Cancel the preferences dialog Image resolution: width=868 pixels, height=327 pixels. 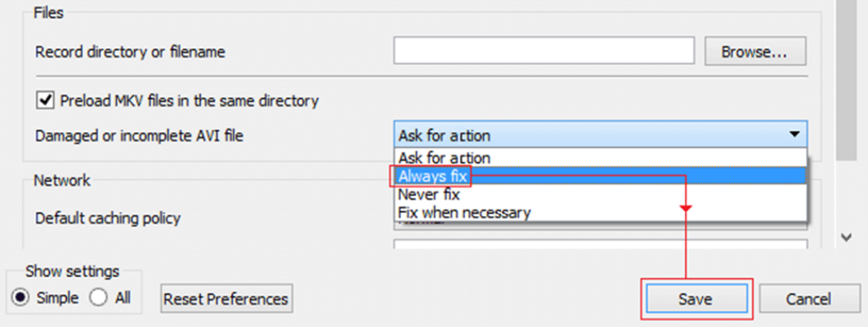(809, 299)
